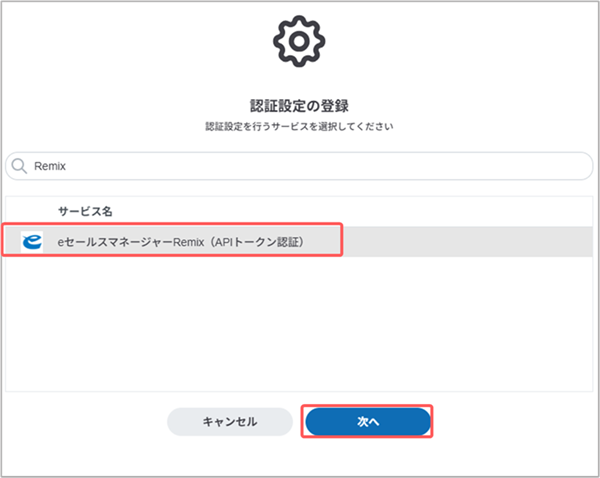Click the magnifying glass search icon
The width and height of the screenshot is (600, 478).
click(x=21, y=166)
